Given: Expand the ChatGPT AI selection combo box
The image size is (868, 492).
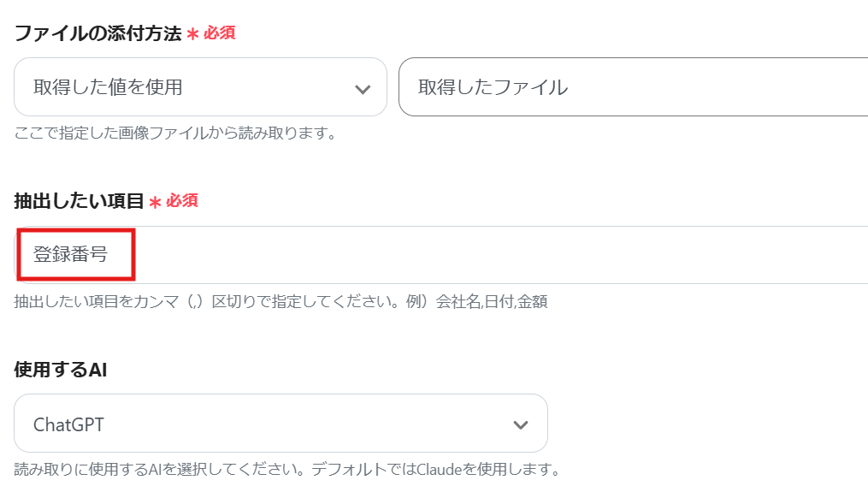Looking at the screenshot, I should 280,424.
